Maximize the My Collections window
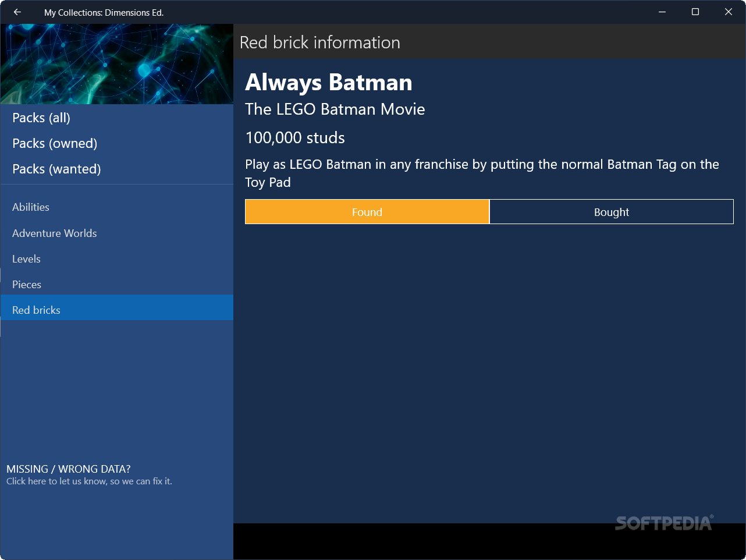 695,12
